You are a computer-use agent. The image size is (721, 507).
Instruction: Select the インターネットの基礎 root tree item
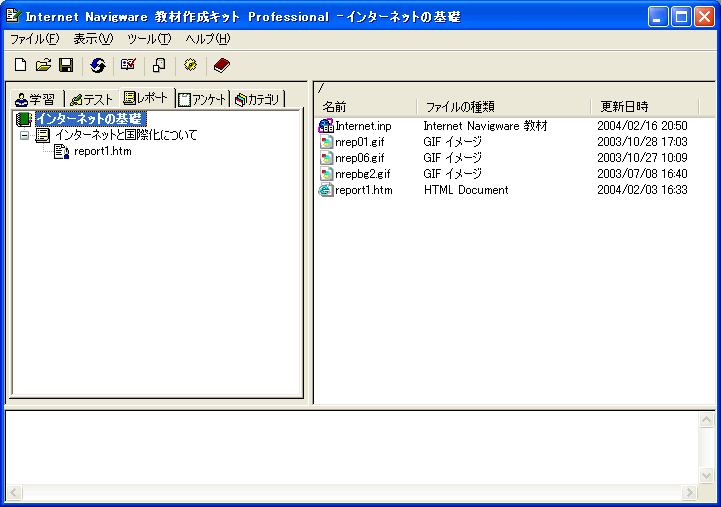91,119
